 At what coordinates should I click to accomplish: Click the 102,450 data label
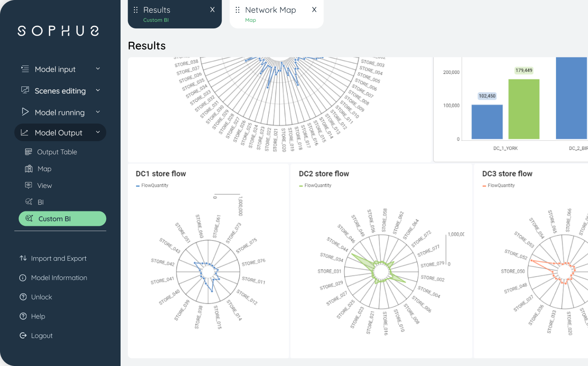tap(487, 96)
